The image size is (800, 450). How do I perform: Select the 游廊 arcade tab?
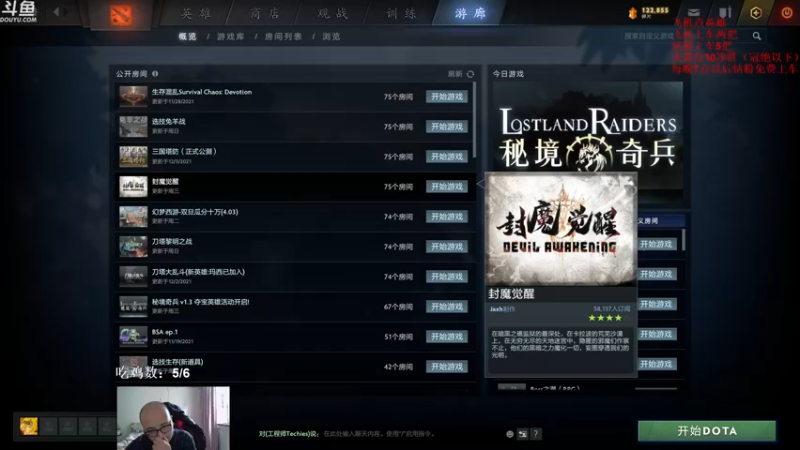tap(470, 13)
